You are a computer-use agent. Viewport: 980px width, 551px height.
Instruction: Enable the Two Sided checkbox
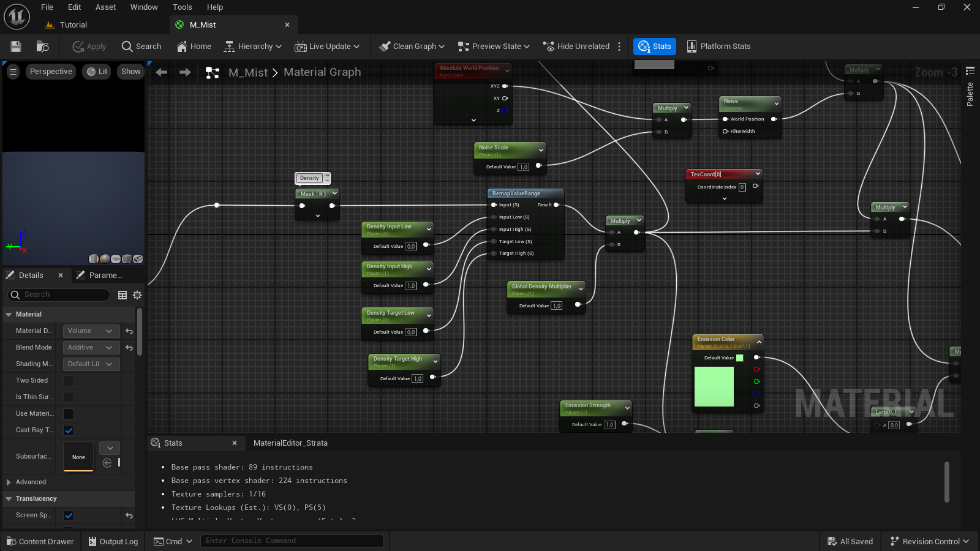tap(69, 381)
